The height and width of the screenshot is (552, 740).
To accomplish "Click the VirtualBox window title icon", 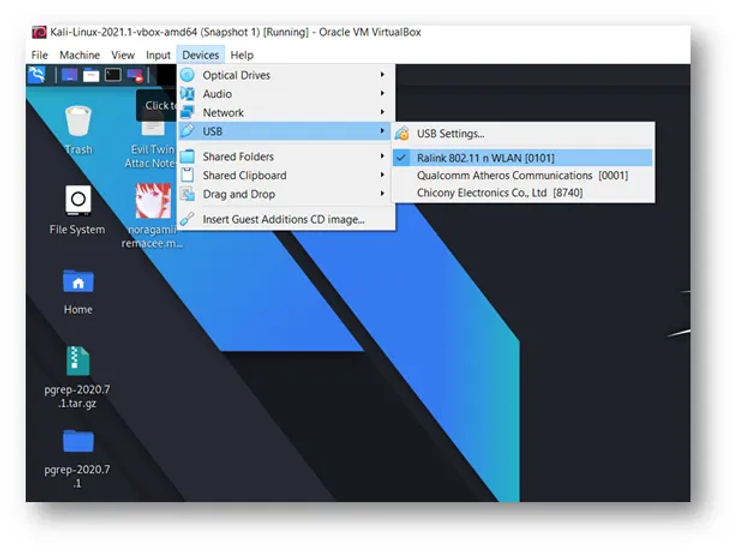I will pyautogui.click(x=39, y=32).
